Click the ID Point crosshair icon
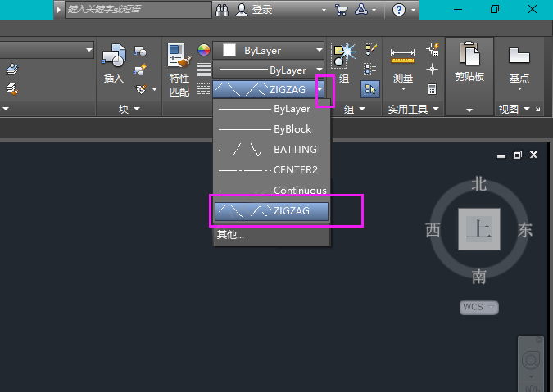 click(432, 69)
